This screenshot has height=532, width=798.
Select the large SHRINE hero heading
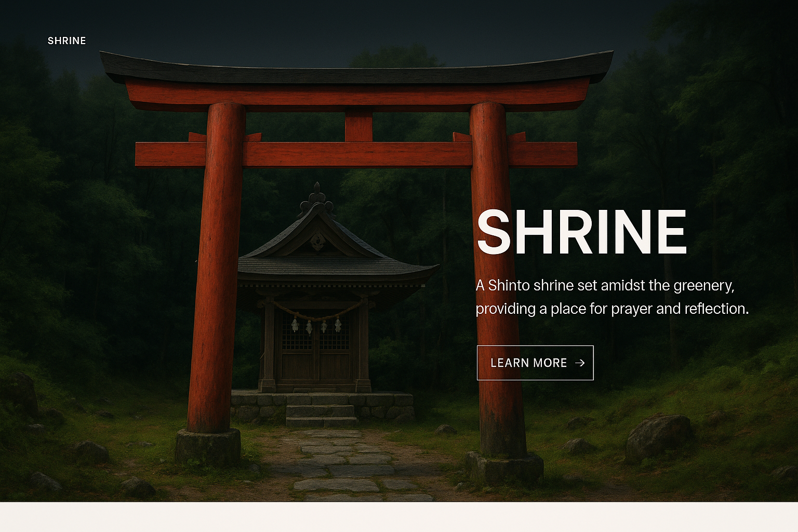(x=582, y=233)
